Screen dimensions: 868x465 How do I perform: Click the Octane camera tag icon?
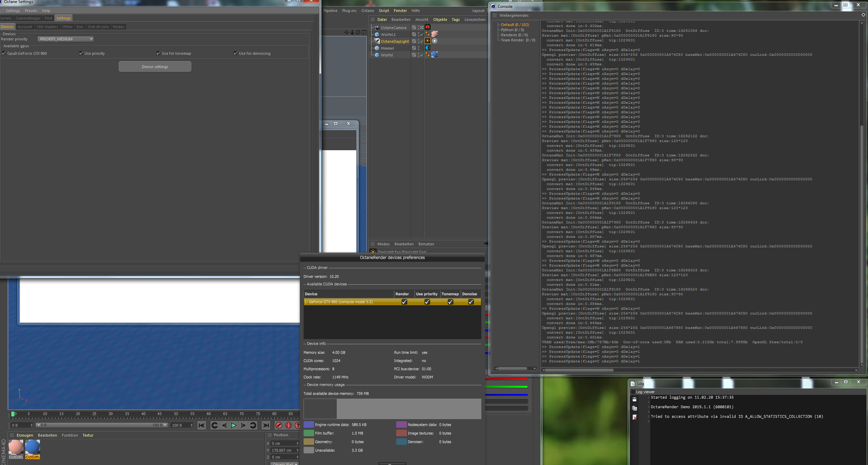(x=427, y=27)
